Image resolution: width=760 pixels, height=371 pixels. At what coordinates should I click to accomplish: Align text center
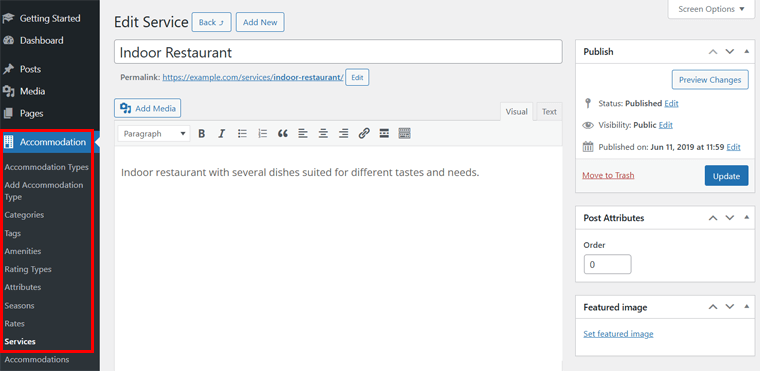[x=323, y=134]
